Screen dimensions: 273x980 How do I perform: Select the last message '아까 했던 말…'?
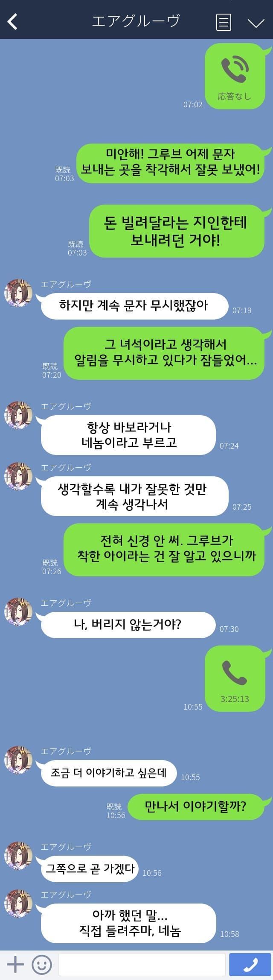pos(128,923)
